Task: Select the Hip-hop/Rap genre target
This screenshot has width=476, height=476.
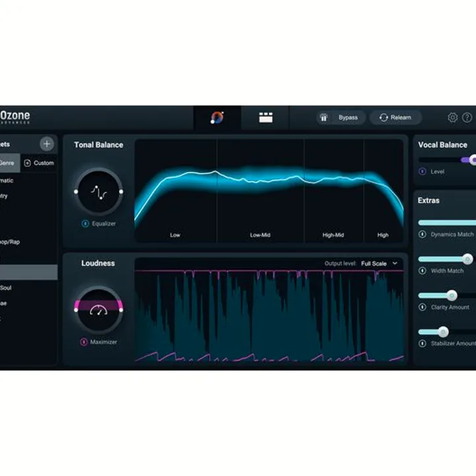Action: coord(28,242)
